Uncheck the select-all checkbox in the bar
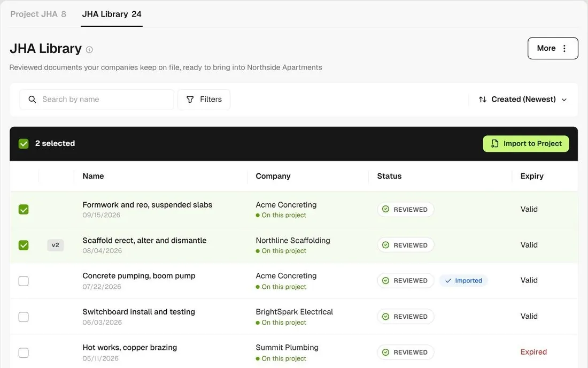The height and width of the screenshot is (368, 588). (x=24, y=144)
